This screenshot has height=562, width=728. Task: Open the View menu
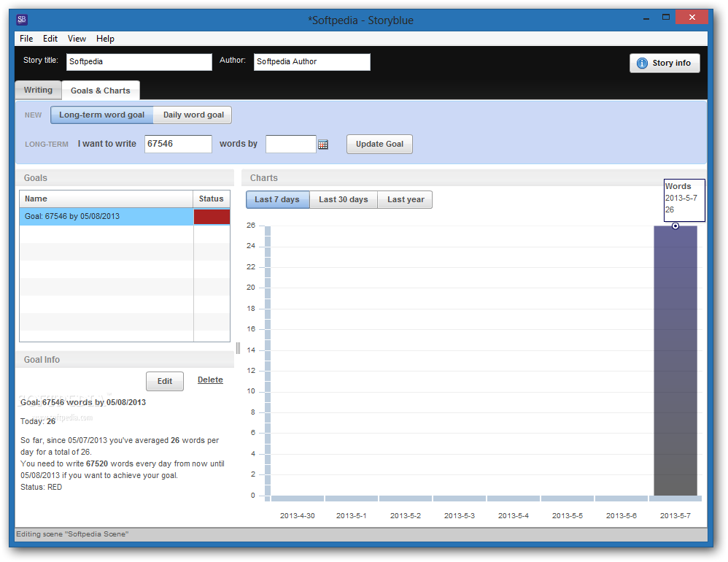(77, 39)
